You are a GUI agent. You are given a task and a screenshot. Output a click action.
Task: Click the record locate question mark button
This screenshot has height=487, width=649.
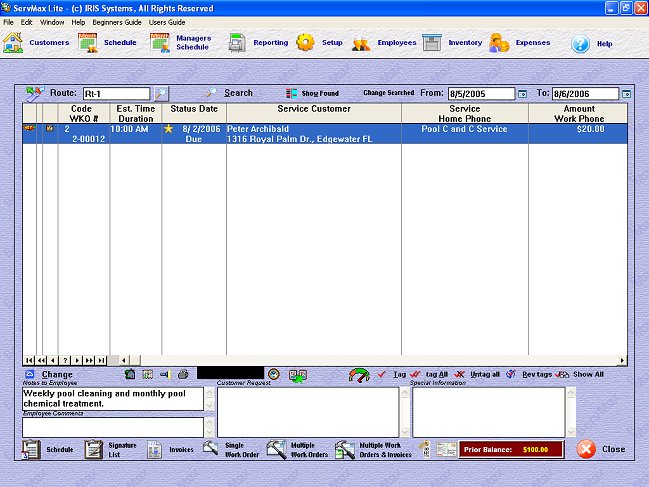[65, 360]
